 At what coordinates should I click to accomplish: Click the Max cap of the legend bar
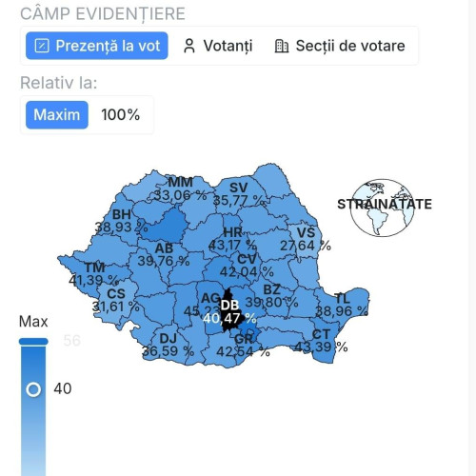33,342
